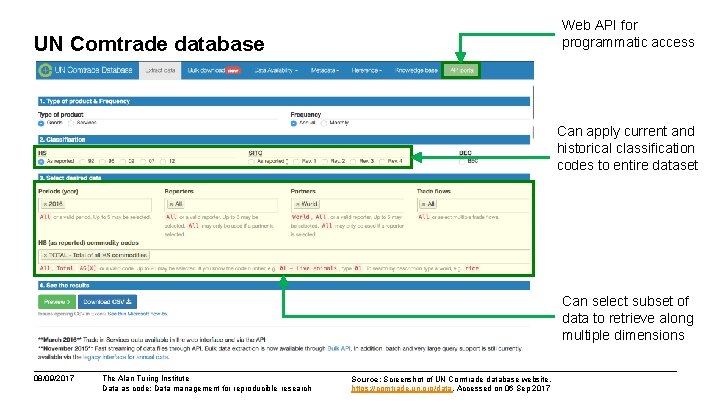Open the API portal menu item
The height and width of the screenshot is (405, 720).
click(x=461, y=70)
